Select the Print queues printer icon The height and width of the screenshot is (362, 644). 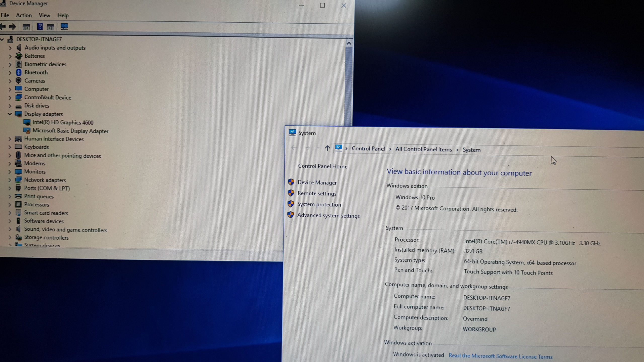(x=18, y=196)
